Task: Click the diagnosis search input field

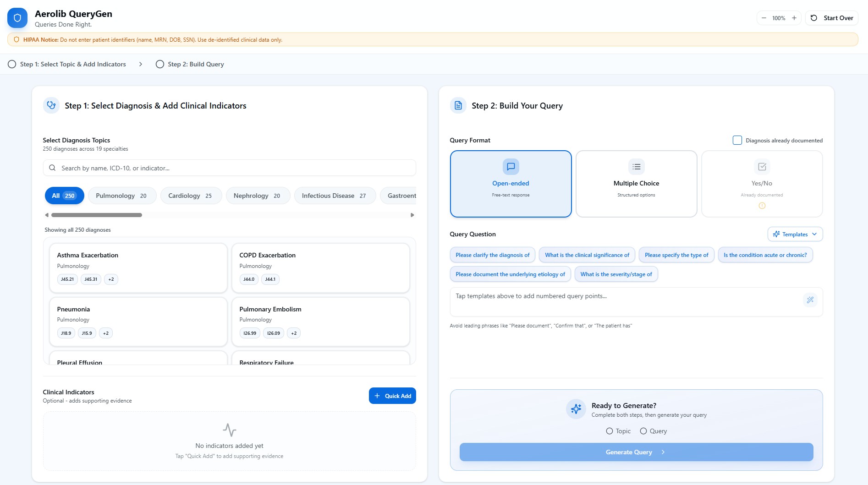Action: pos(229,168)
